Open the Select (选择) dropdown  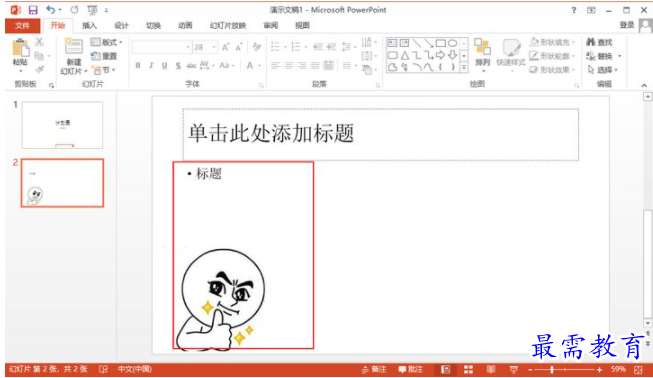[x=603, y=70]
